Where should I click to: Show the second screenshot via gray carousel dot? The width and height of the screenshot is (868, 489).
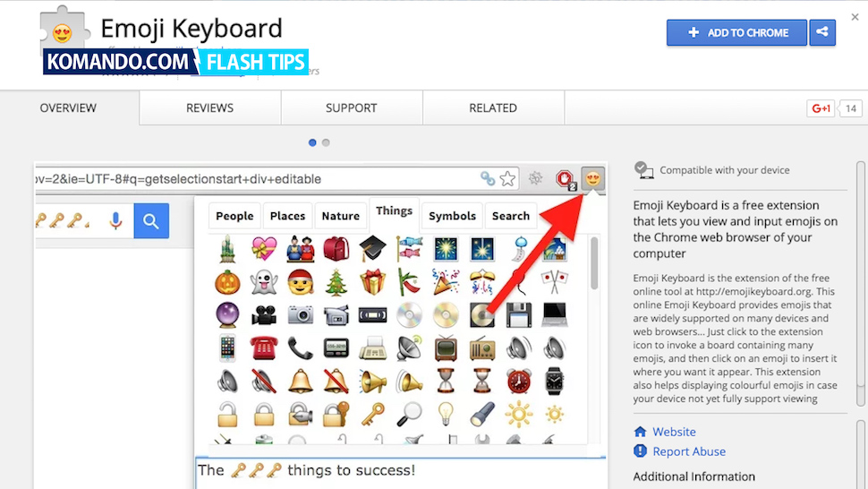point(326,143)
